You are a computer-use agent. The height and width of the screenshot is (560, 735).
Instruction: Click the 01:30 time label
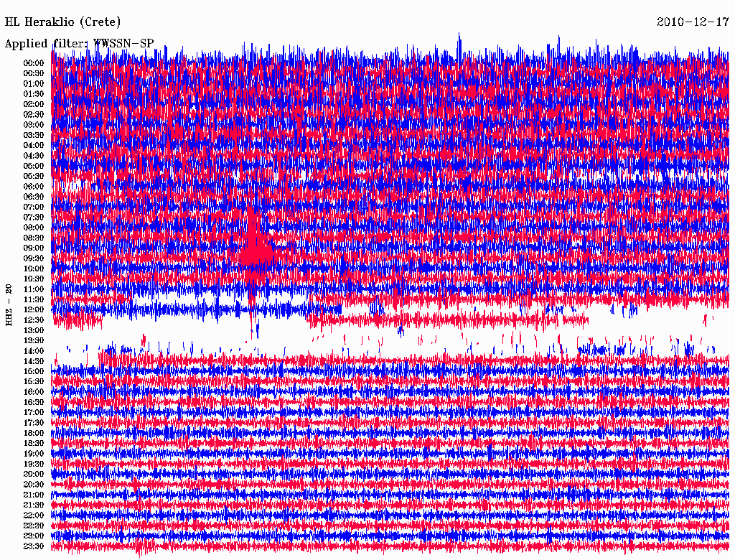34,94
